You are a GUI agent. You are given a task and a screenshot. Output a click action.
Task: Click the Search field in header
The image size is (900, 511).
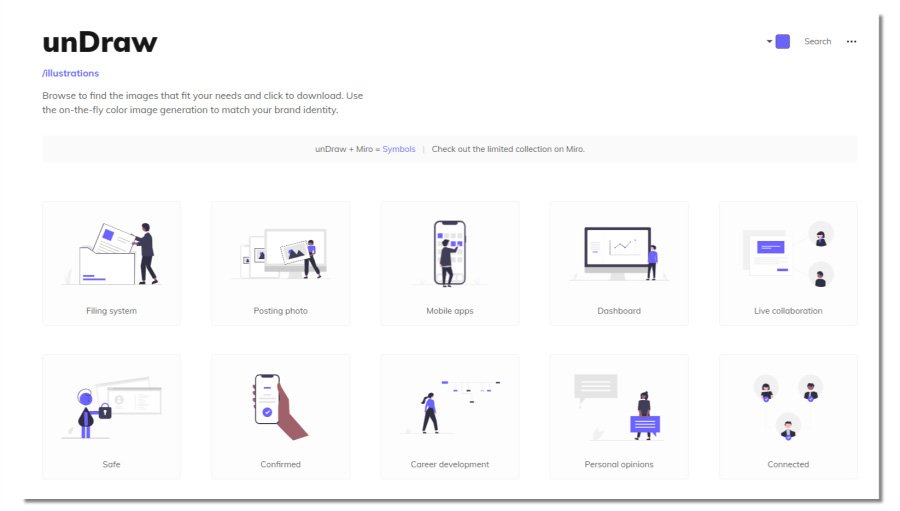pos(817,41)
